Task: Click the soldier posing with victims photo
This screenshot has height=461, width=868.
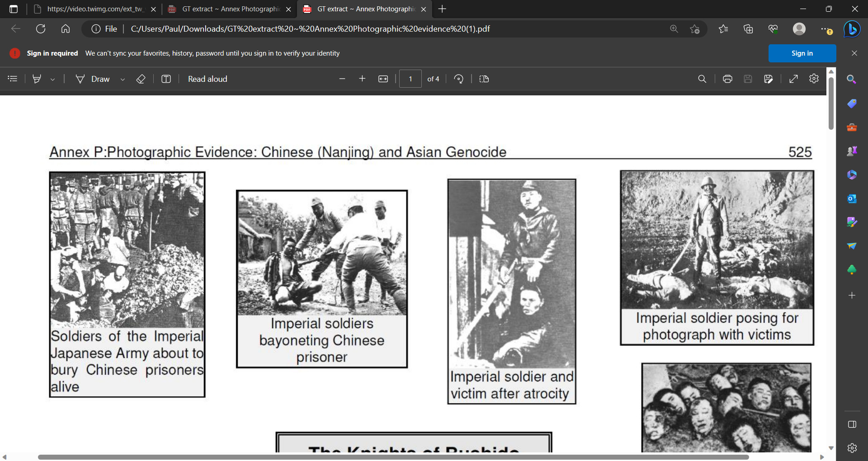Action: [x=717, y=240]
